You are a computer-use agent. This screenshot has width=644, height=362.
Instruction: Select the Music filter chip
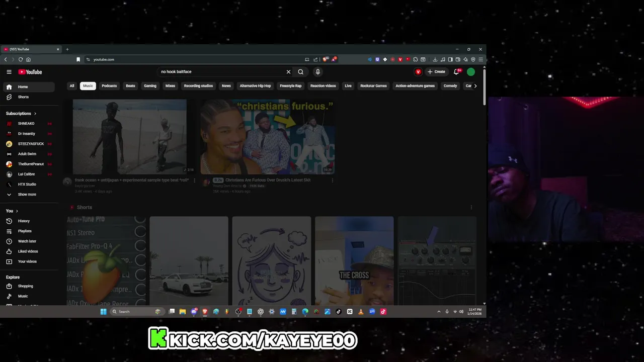click(x=88, y=86)
